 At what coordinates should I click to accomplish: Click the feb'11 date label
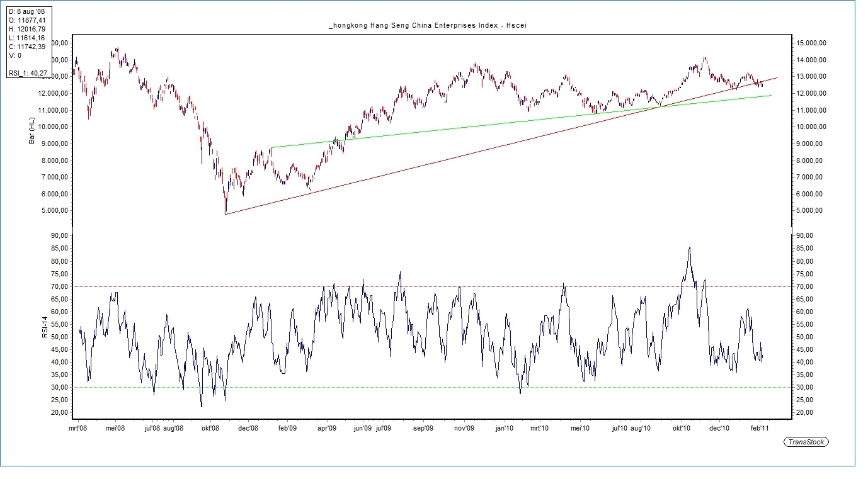click(760, 428)
